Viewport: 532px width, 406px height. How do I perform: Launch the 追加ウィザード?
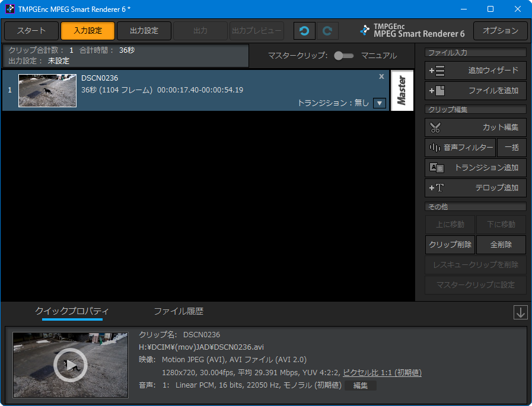[475, 71]
